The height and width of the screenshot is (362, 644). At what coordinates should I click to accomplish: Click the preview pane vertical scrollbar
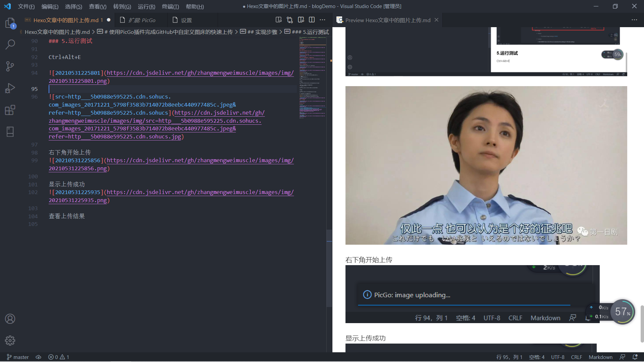[x=642, y=323]
